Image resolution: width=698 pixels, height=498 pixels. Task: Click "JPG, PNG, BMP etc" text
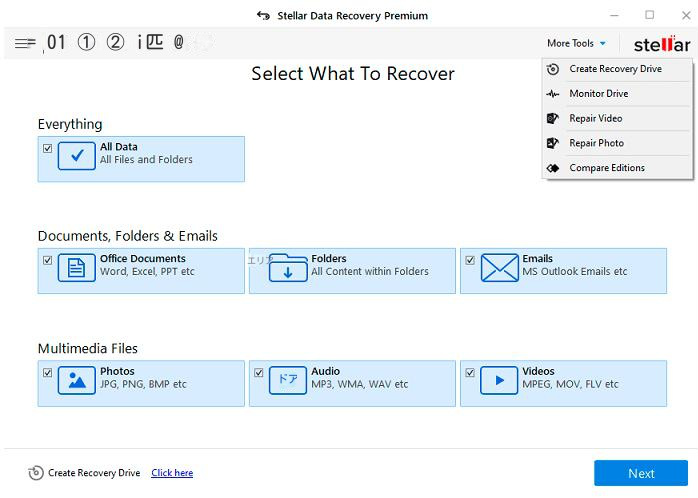point(143,384)
